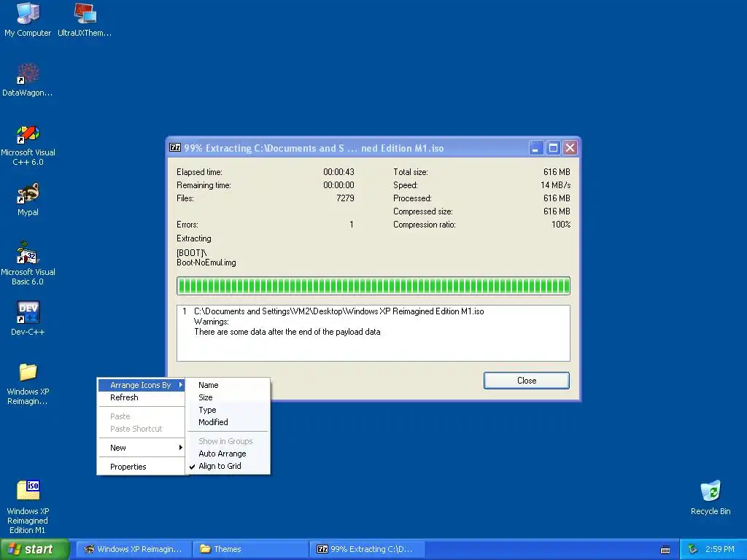
Task: Click the Compression ratio value 100%
Action: 561,225
